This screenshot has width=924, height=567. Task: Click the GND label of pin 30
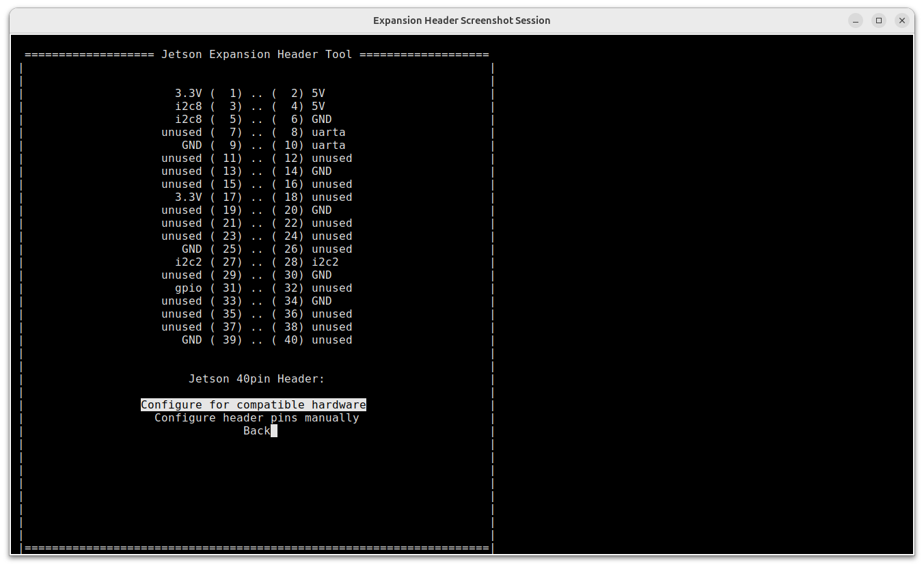pos(322,275)
